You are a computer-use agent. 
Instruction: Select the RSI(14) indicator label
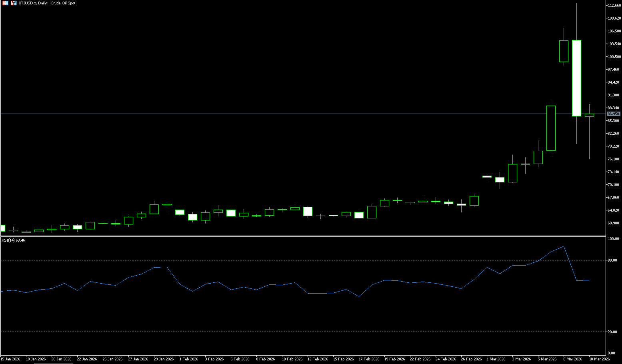(13, 240)
